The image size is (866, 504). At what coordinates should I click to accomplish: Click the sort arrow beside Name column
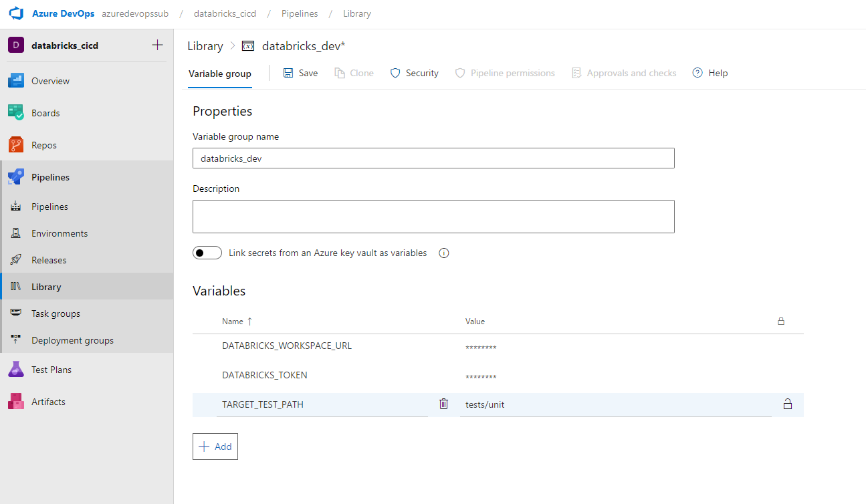click(250, 322)
